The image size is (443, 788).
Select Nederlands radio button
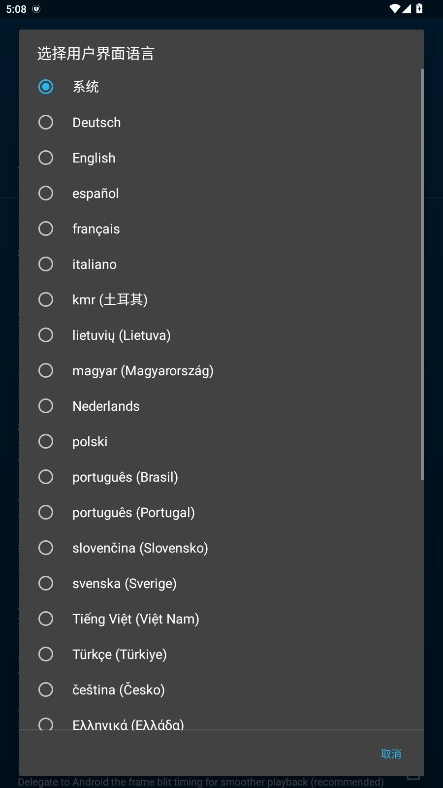pyautogui.click(x=221, y=406)
